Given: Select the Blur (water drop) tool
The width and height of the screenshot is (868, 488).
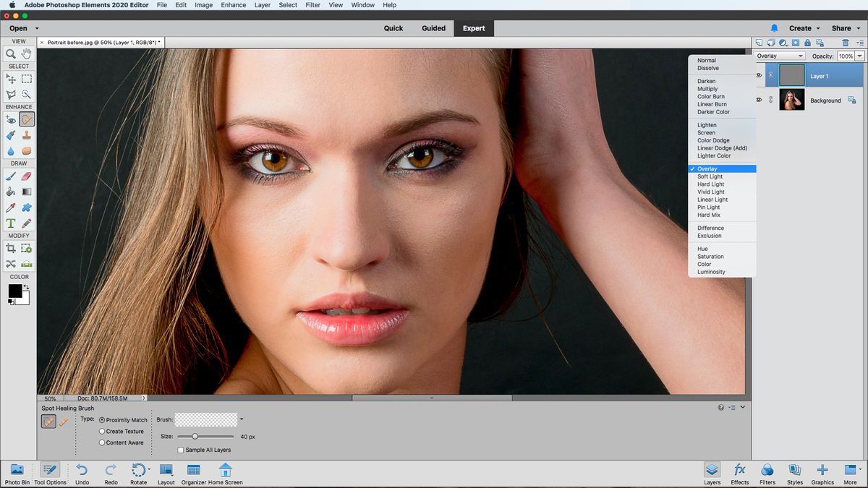Looking at the screenshot, I should 11,151.
